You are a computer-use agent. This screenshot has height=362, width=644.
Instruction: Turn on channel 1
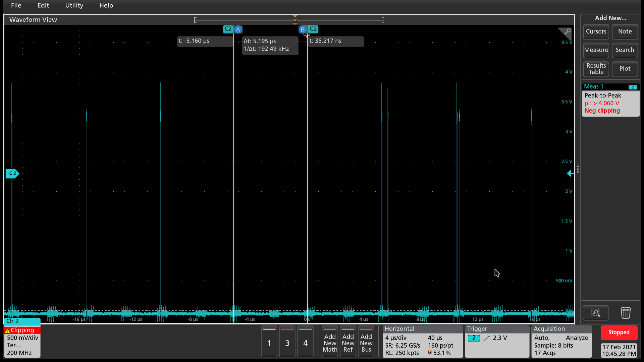click(269, 342)
